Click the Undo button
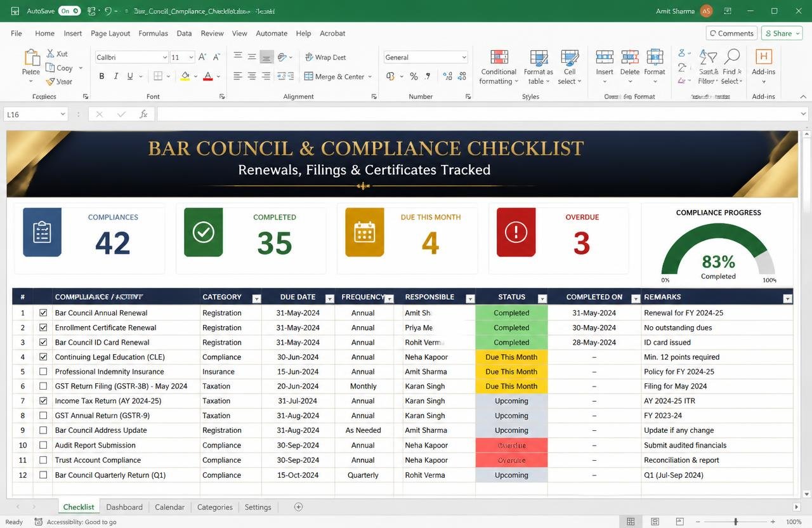This screenshot has width=812, height=528. 108,11
